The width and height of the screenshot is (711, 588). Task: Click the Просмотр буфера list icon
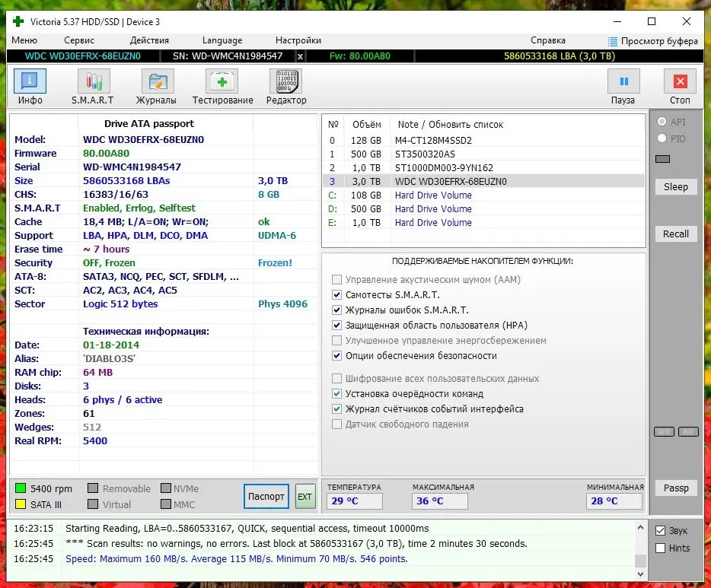point(613,41)
